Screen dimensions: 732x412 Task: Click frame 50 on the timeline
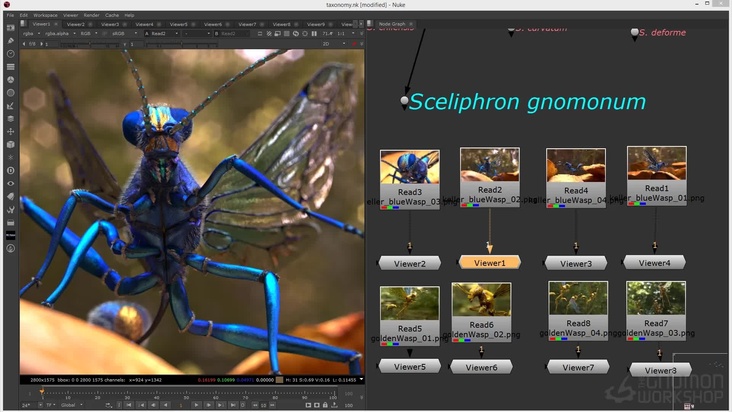[186, 393]
